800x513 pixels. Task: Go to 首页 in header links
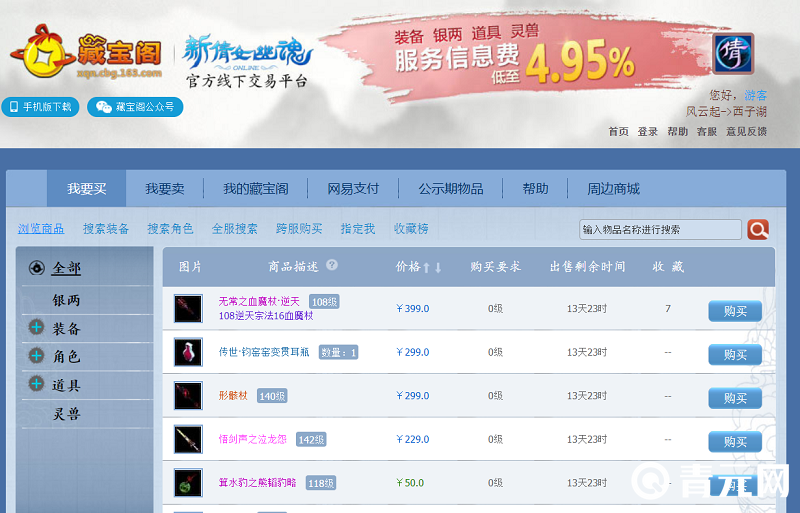(x=618, y=132)
